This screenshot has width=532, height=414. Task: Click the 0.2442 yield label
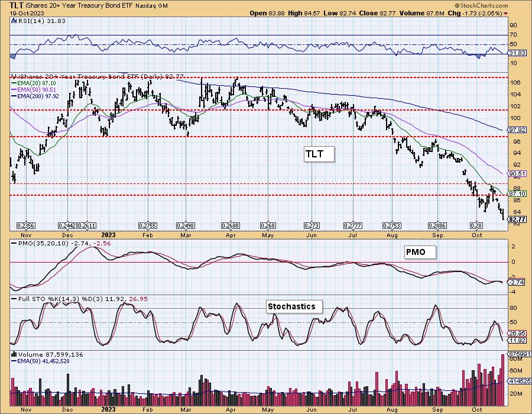[x=67, y=226]
